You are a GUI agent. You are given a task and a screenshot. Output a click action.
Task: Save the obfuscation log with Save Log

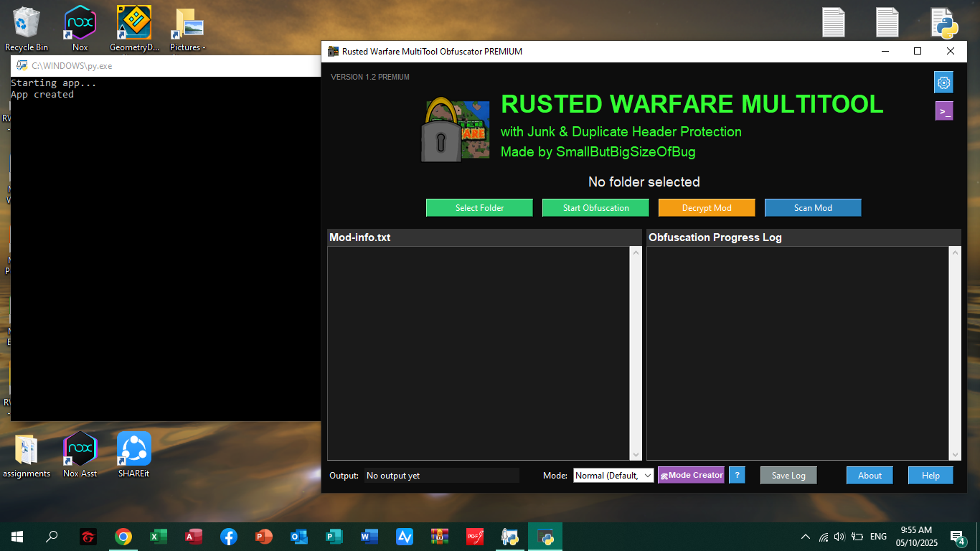[x=788, y=475]
